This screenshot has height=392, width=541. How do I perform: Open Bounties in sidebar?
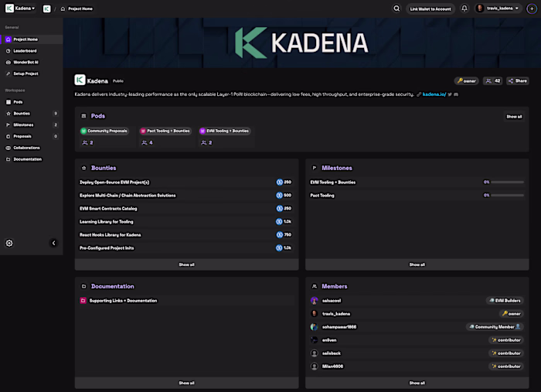click(x=32, y=114)
